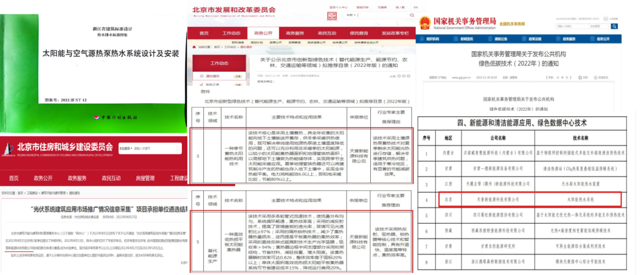Open the 工作动态 tab on the 发改委 navigation

(x=231, y=33)
